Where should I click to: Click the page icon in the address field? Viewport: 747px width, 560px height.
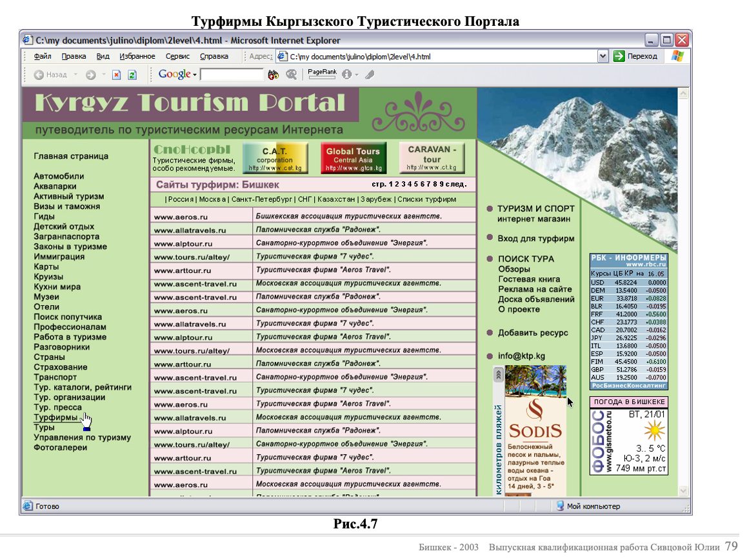click(x=283, y=56)
